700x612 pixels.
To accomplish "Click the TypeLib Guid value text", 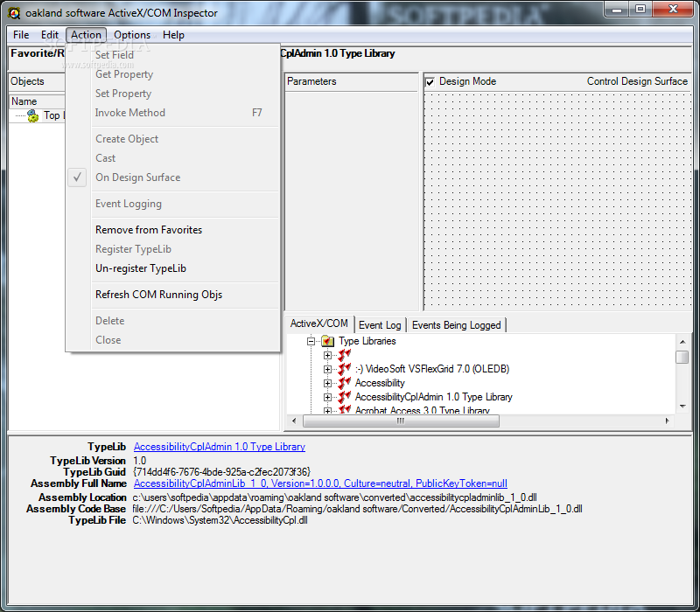I will coord(221,472).
